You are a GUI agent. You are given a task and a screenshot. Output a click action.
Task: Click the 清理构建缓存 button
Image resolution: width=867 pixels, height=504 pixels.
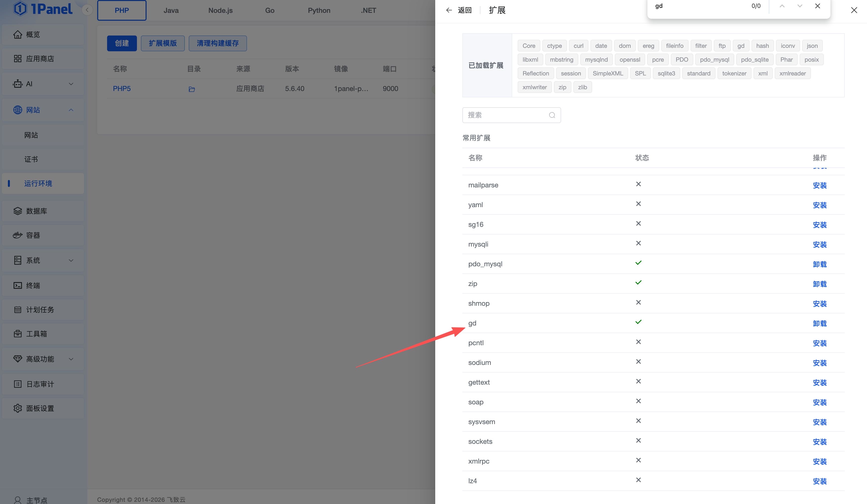tap(217, 43)
